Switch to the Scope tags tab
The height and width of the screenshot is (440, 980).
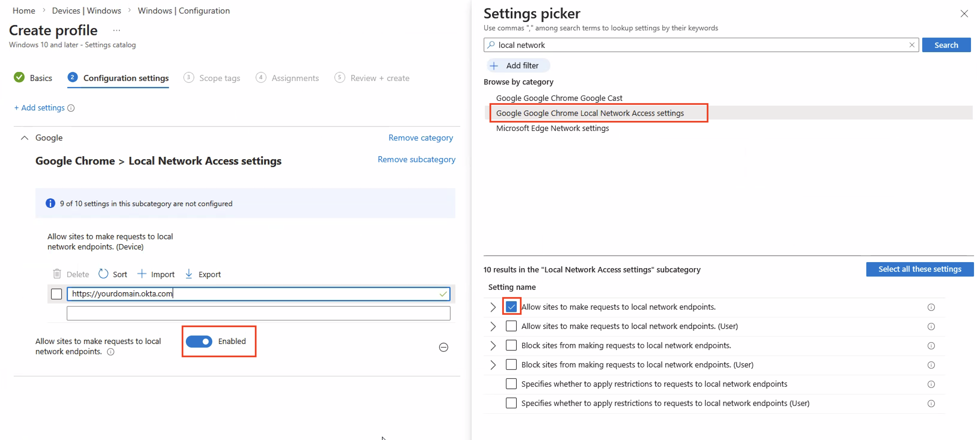(220, 78)
